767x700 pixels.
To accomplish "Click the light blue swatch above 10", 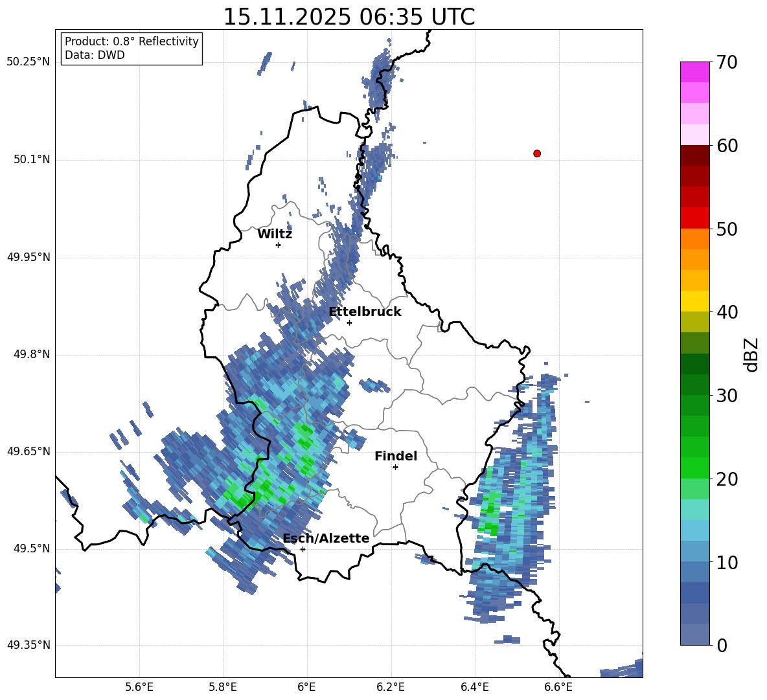I will point(694,552).
